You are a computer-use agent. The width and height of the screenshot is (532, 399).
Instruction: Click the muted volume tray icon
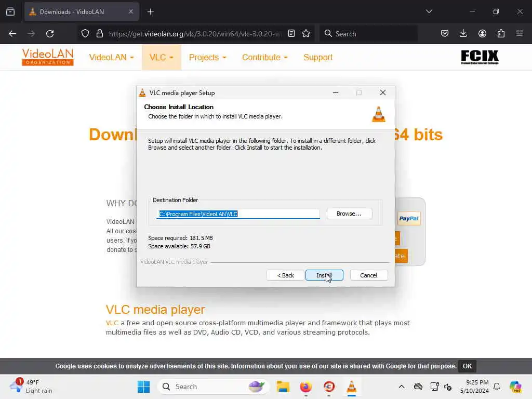point(448,387)
